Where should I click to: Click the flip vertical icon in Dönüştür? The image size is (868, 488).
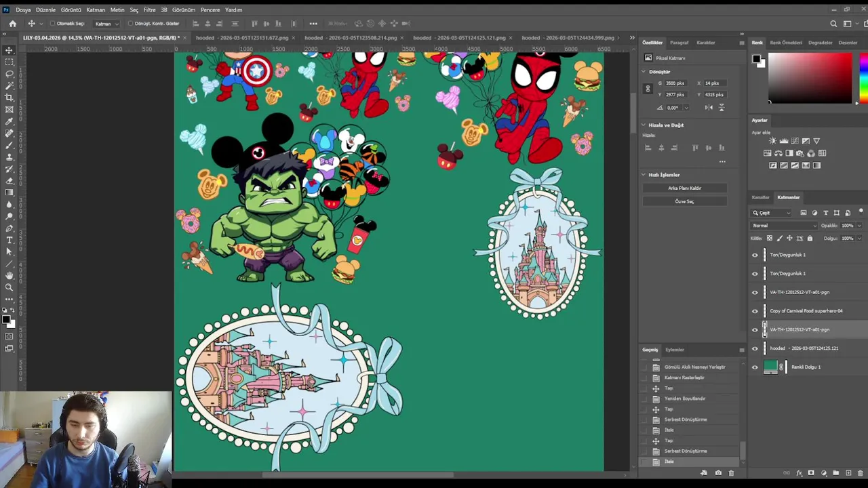[x=721, y=107]
